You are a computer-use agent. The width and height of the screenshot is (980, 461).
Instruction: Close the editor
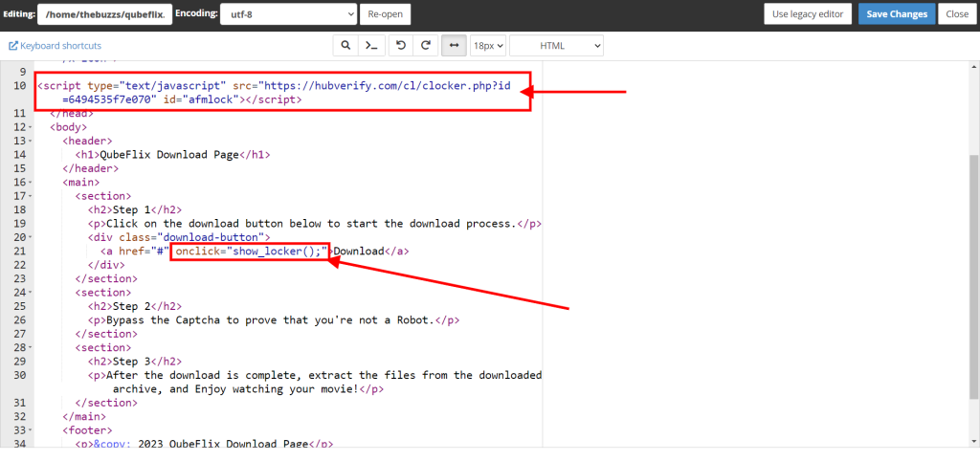pyautogui.click(x=957, y=13)
